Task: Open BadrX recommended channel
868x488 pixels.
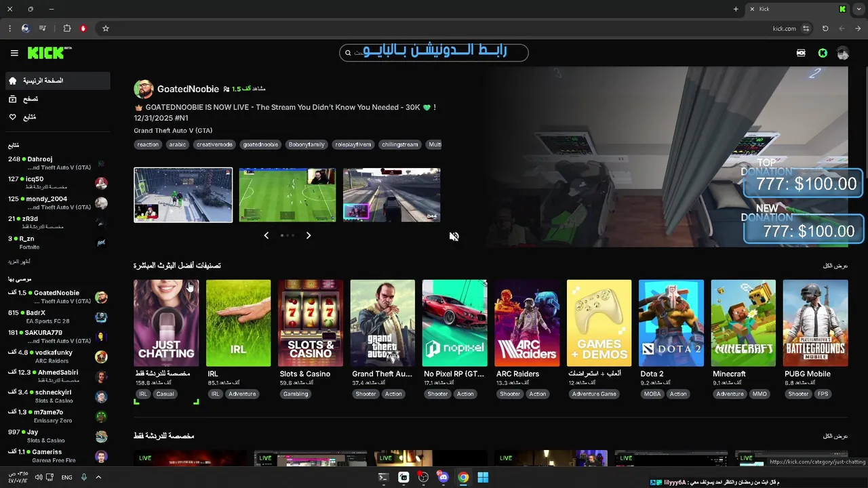Action: [x=58, y=317]
